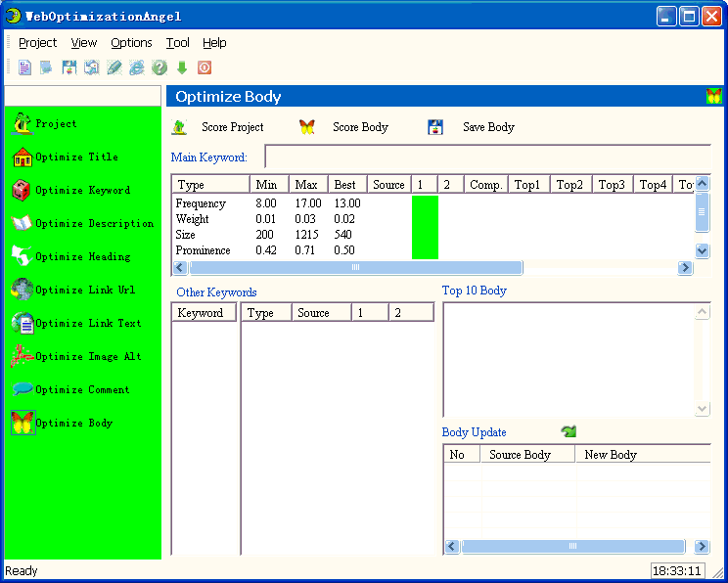Click the up arrow of main table scrollbar
Screen dimensions: 728x583
click(702, 183)
